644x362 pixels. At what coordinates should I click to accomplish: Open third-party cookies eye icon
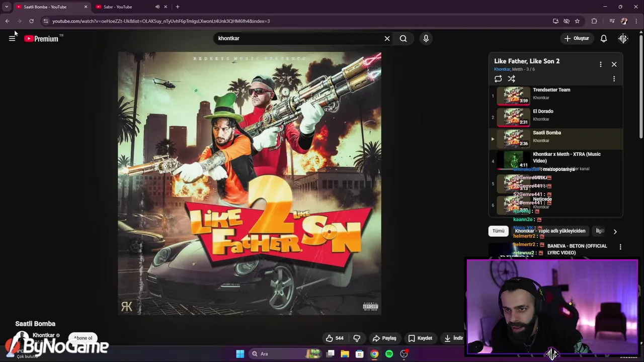pos(567,21)
